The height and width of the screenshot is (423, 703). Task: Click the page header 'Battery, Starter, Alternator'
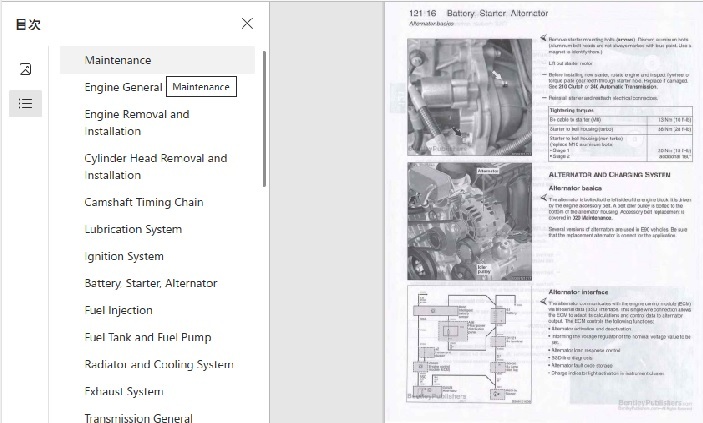[497, 13]
